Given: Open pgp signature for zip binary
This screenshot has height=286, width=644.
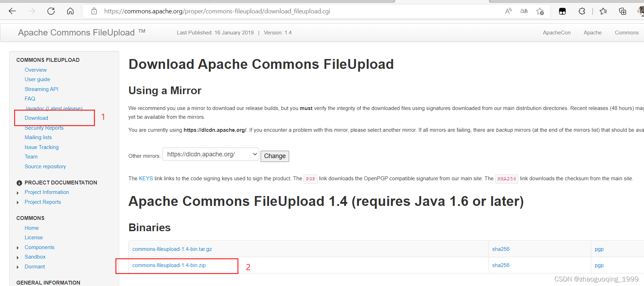Looking at the screenshot, I should (599, 265).
